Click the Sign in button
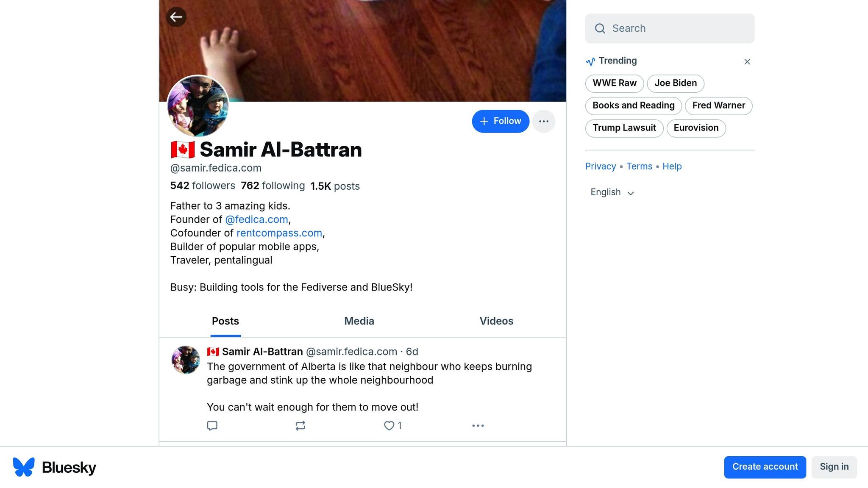The image size is (868, 488). click(x=834, y=467)
